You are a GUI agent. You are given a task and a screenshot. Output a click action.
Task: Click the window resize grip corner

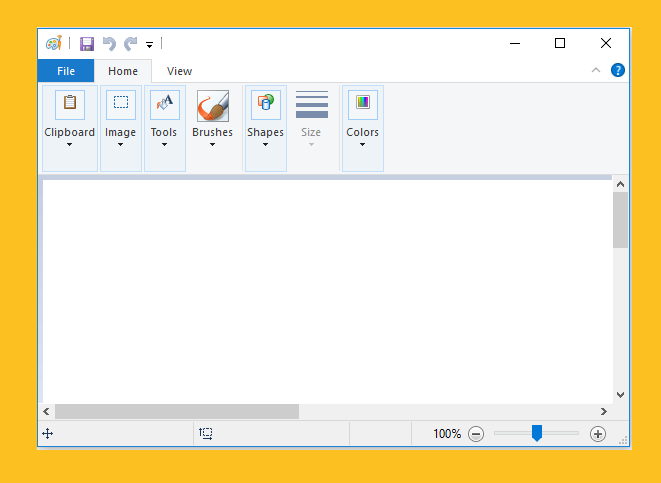tap(623, 440)
